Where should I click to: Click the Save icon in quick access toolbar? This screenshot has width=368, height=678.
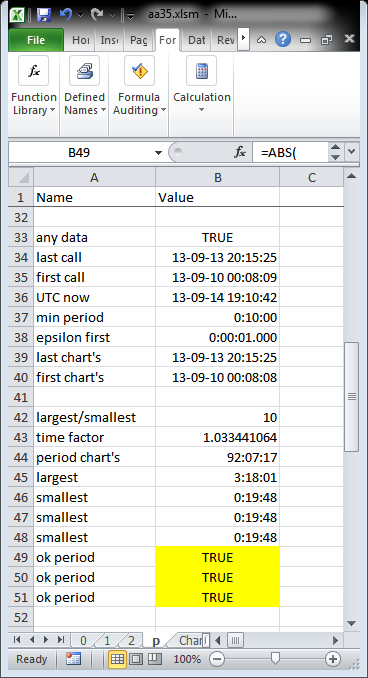tap(44, 15)
